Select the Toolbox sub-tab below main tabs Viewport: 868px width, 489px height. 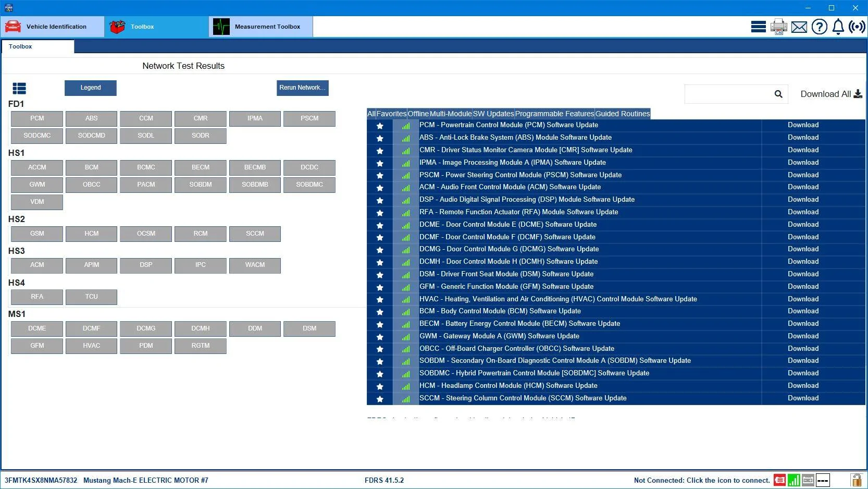pos(38,46)
